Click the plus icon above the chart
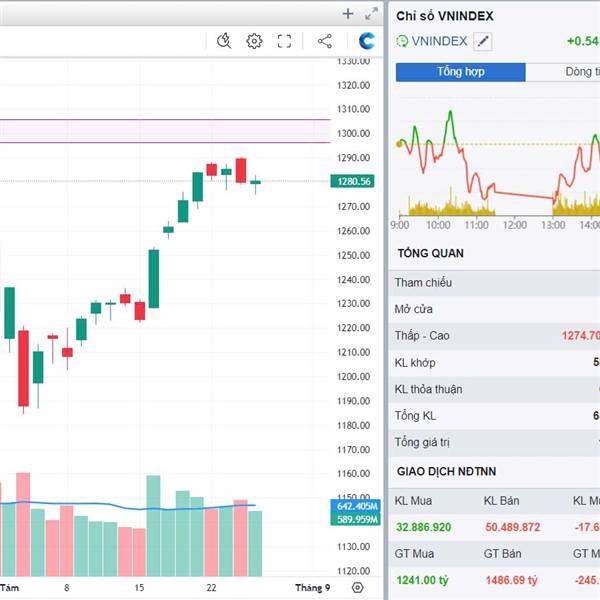The image size is (600, 600). [347, 14]
